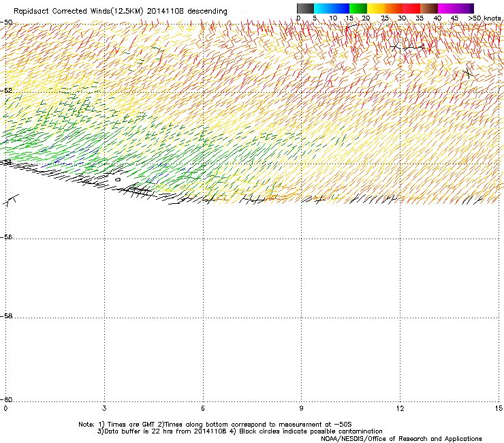This screenshot has height=443, width=504.
Task: Click the '-60' latitude axis label
Action: [7, 399]
